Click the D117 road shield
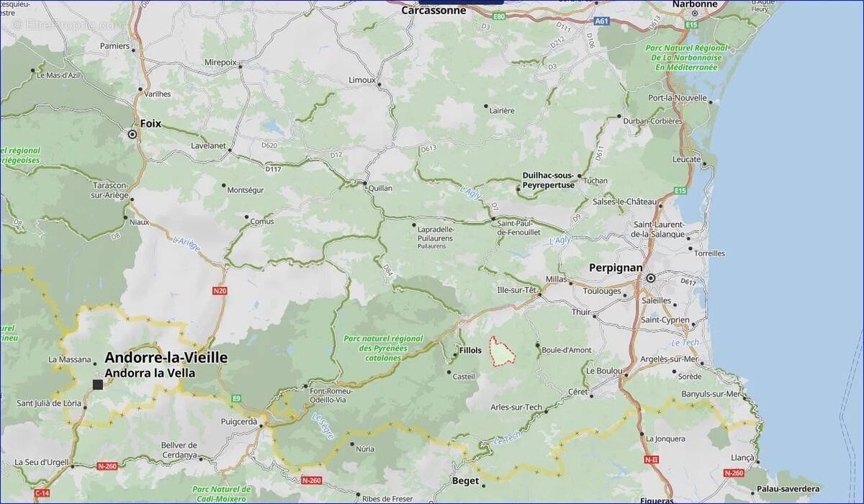 tap(273, 169)
